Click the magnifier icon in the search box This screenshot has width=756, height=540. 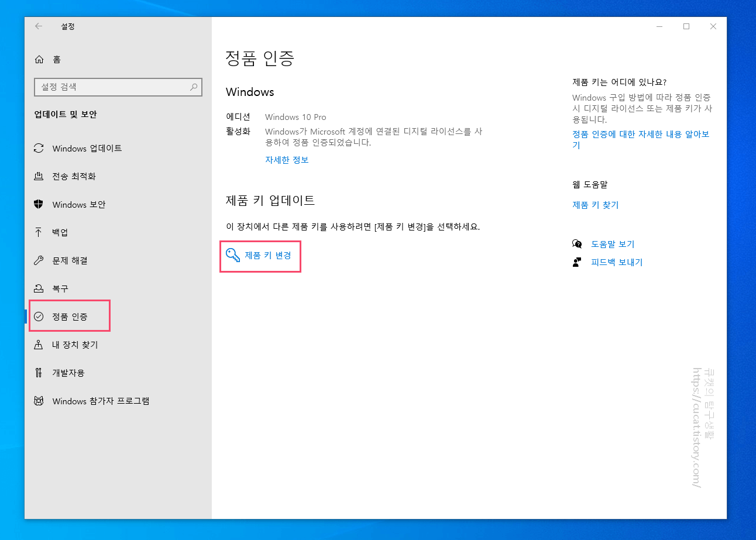(194, 87)
